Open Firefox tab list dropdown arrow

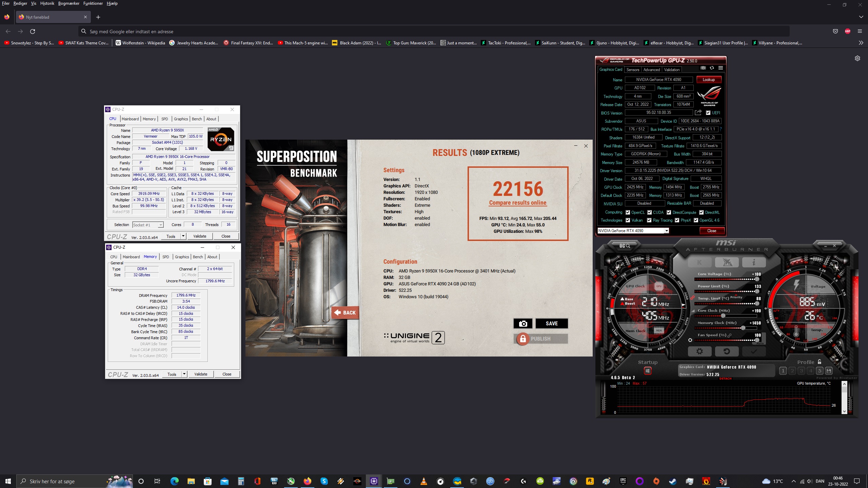(x=861, y=17)
